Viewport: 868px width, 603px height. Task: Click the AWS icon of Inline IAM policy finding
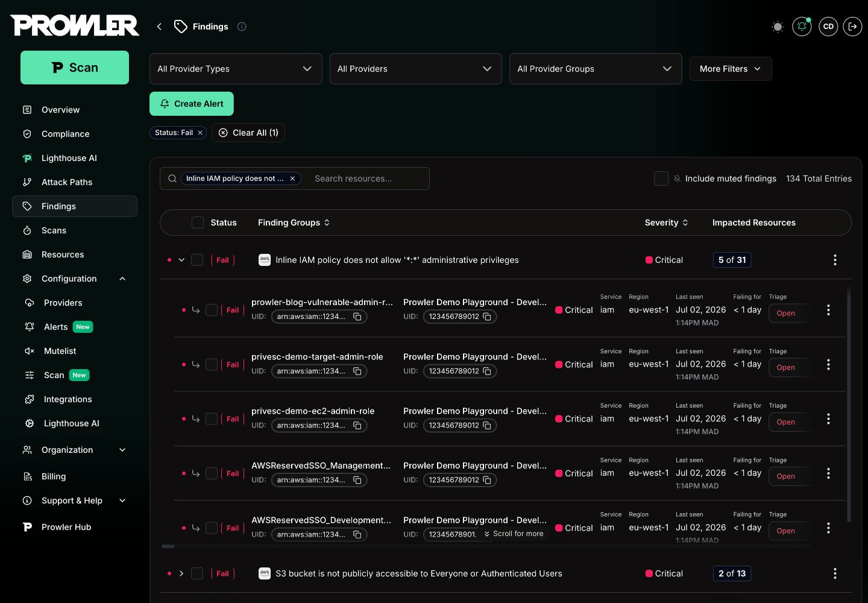[265, 260]
